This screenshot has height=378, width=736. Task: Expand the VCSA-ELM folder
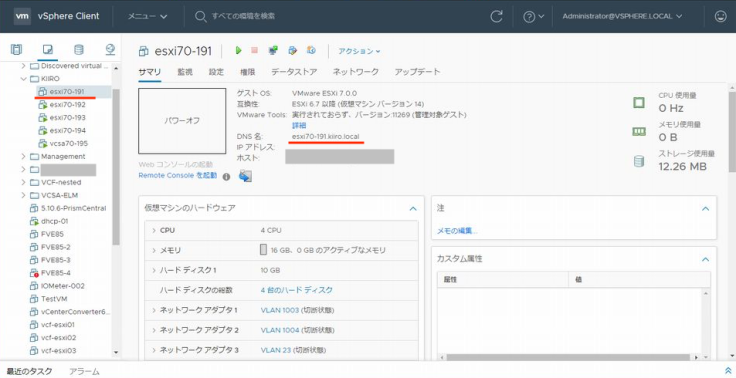(23, 195)
